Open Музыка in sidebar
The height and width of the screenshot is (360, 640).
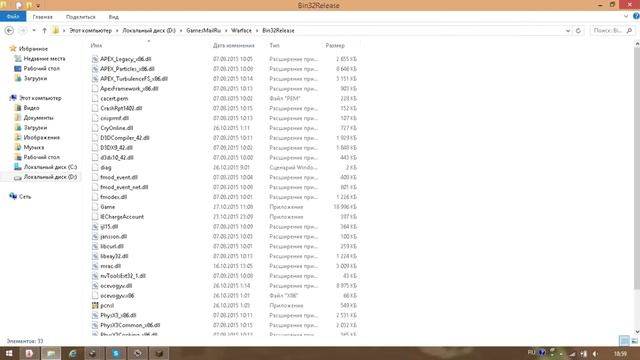[33, 147]
